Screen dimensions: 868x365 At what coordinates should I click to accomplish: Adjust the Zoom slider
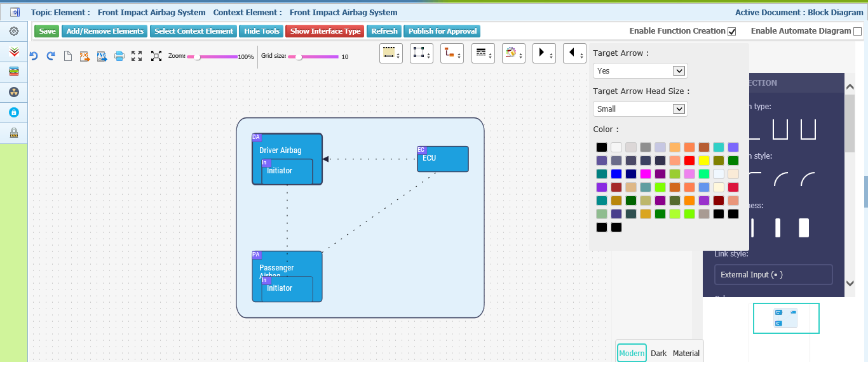(212, 56)
